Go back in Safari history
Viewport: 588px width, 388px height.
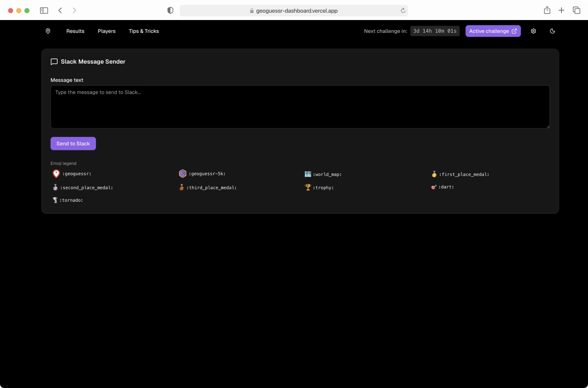[60, 10]
